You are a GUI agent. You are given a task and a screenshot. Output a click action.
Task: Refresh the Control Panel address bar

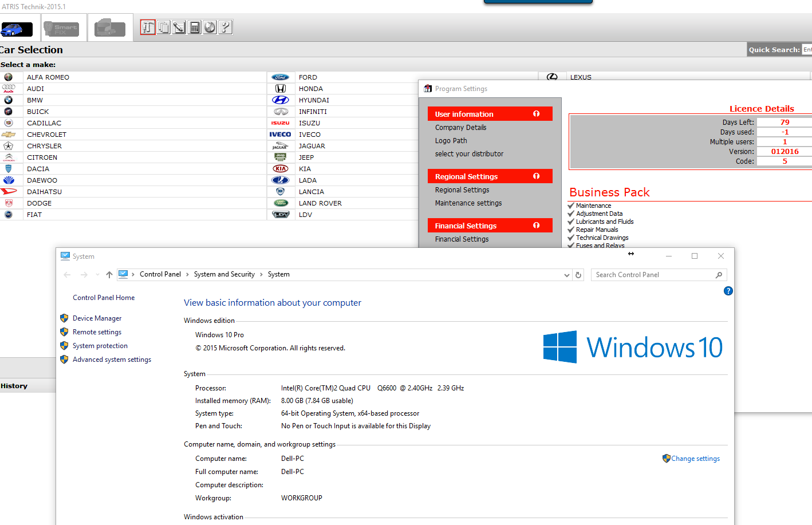(x=578, y=275)
